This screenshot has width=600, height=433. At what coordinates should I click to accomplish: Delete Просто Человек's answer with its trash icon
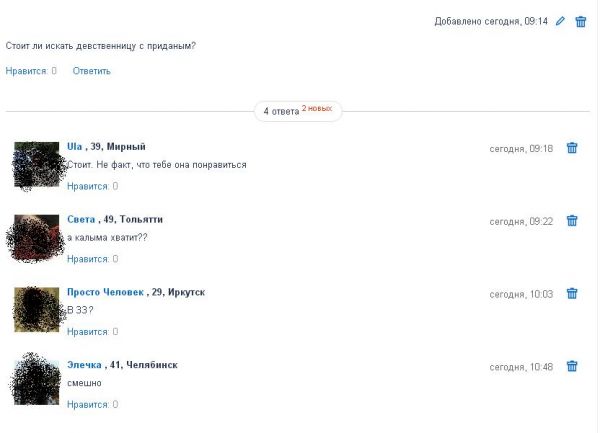572,293
